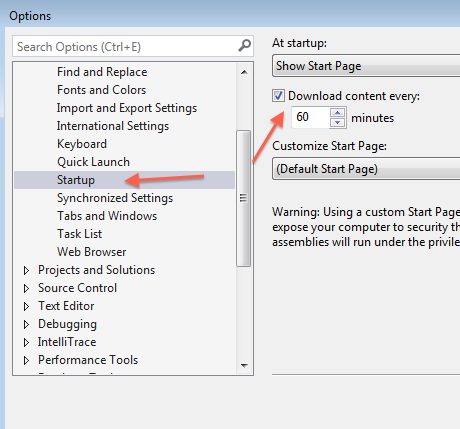This screenshot has height=429, width=460.
Task: Click the minutes value field showing 60
Action: 310,117
